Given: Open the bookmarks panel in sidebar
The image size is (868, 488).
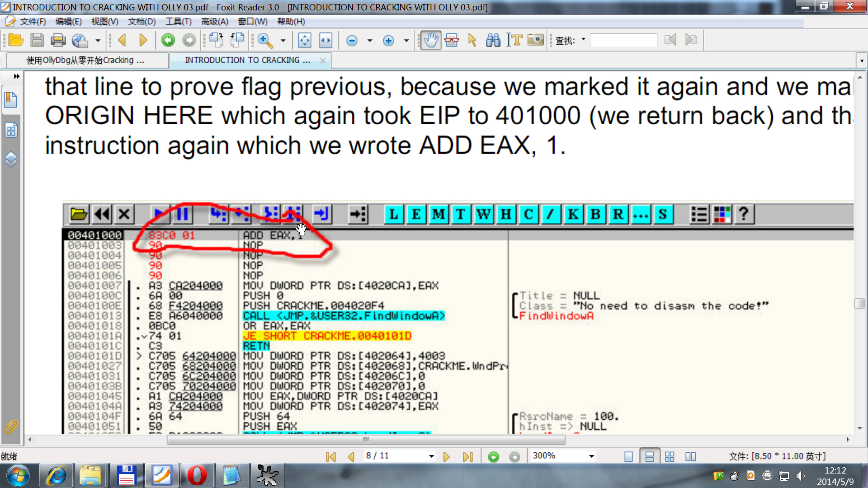Looking at the screenshot, I should [x=11, y=100].
